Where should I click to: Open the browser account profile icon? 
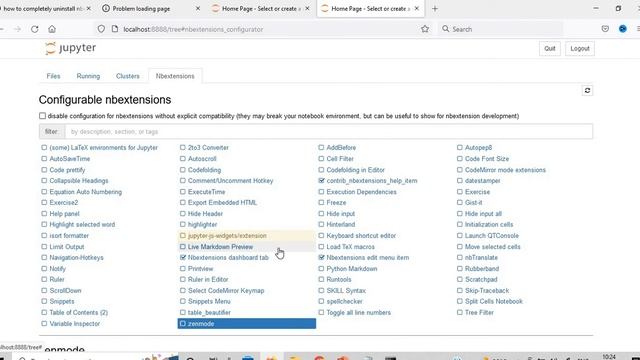[622, 29]
